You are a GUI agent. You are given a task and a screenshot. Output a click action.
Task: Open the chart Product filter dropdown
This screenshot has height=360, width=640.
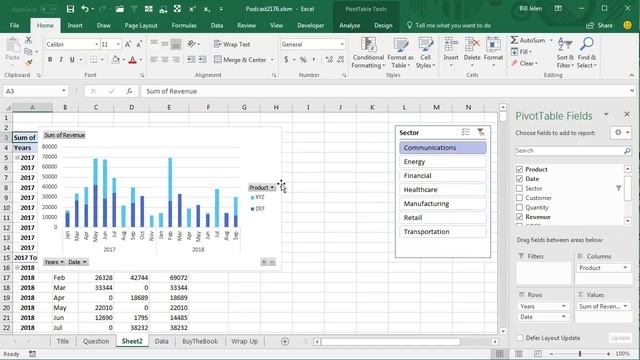(x=272, y=187)
